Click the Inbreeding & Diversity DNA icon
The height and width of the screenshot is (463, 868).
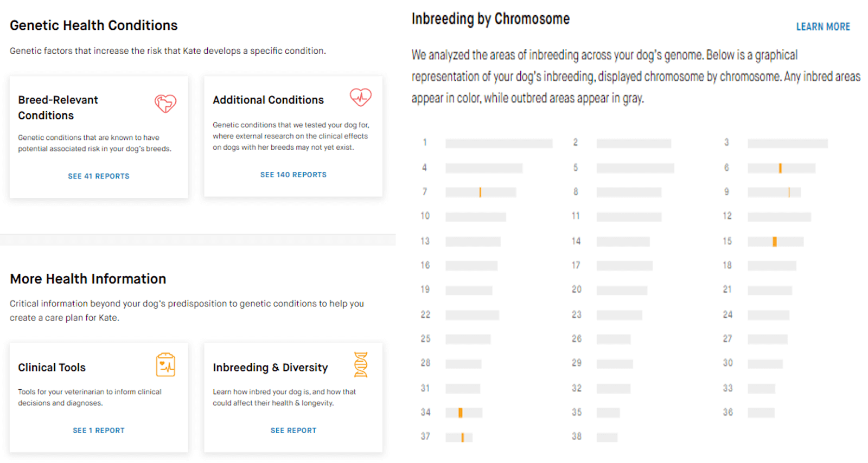361,364
